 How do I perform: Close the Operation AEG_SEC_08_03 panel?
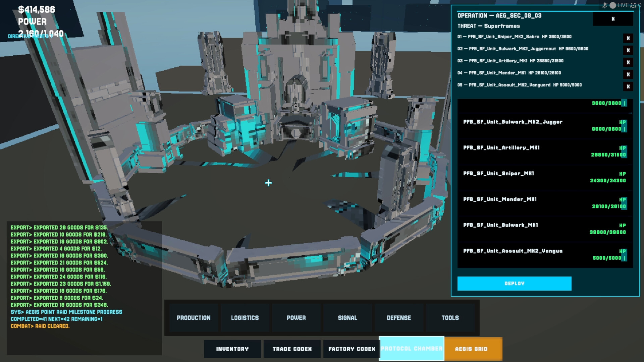[x=613, y=19]
